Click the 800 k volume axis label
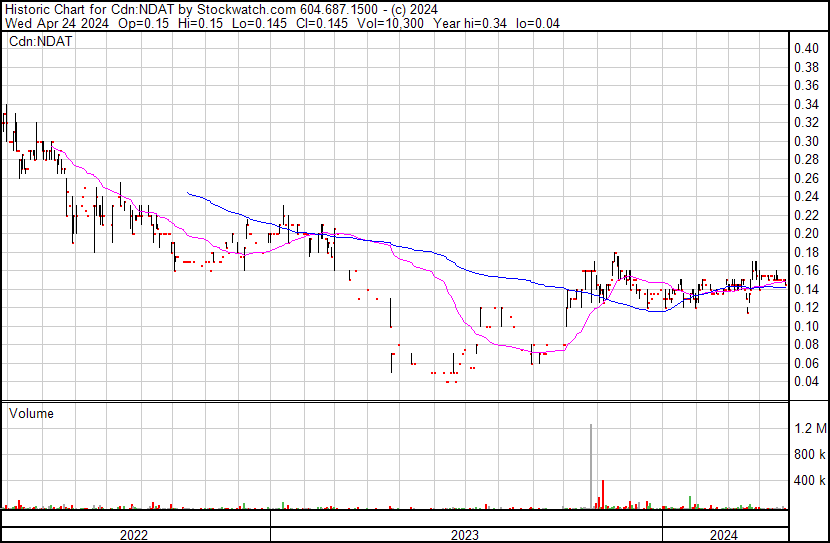Viewport: 830px width, 543px height. [809, 455]
